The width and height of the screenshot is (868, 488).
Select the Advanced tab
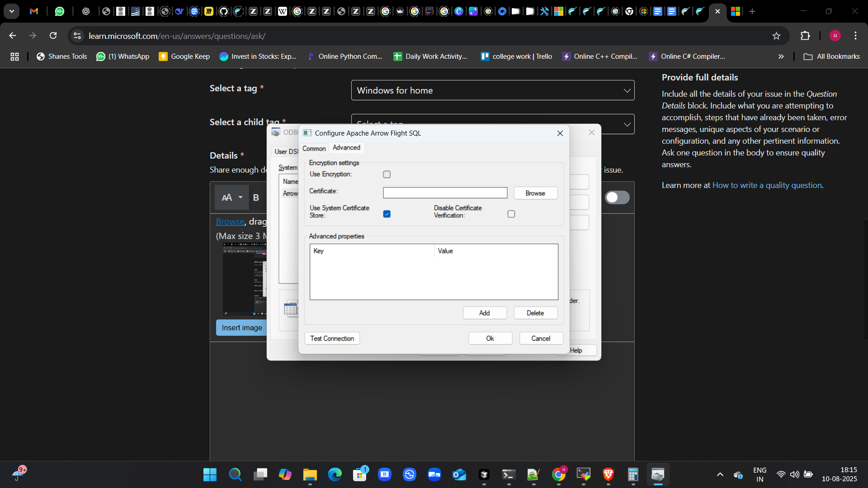click(346, 148)
